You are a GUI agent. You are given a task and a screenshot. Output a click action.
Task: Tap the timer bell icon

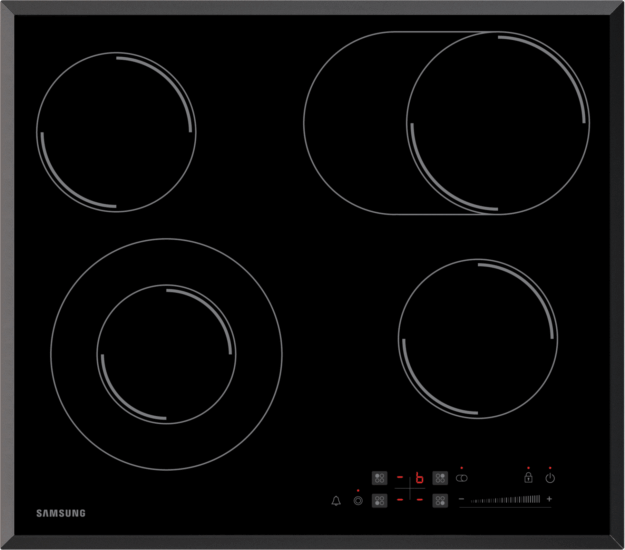(335, 500)
